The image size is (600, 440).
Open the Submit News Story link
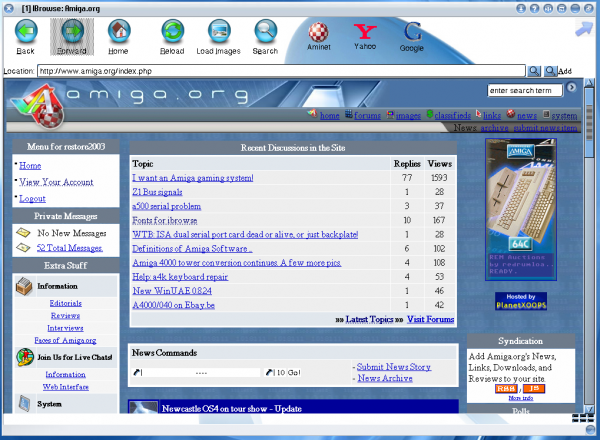(394, 367)
